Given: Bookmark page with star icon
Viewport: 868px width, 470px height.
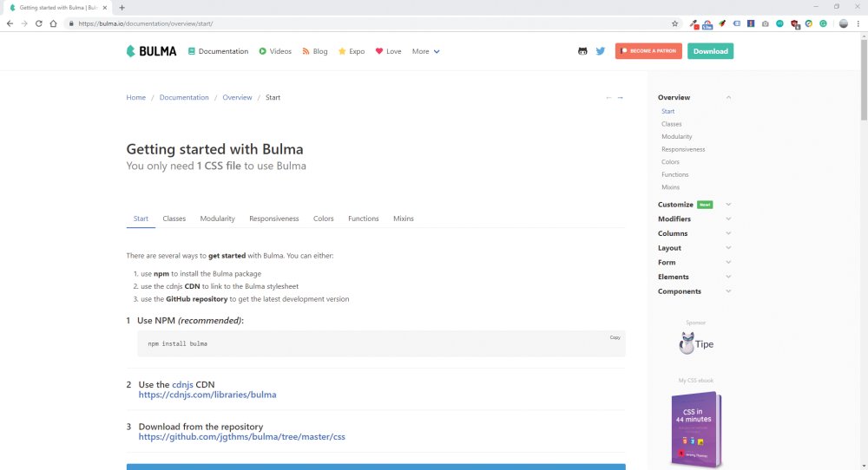Looking at the screenshot, I should point(674,23).
